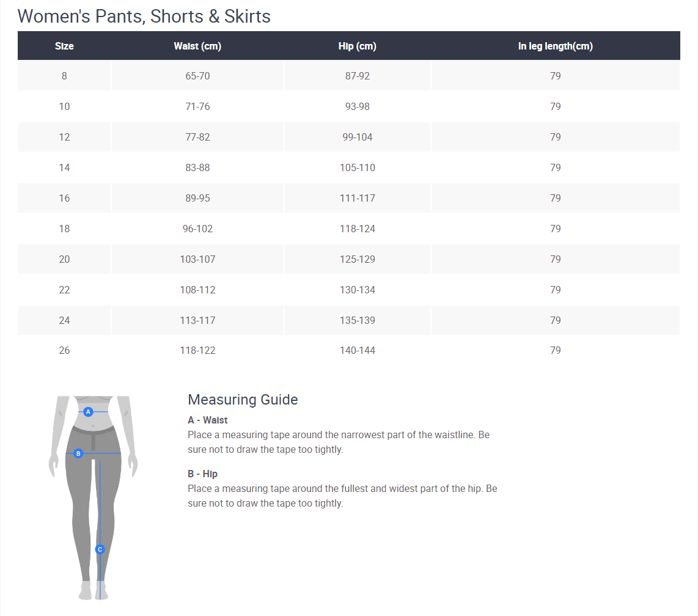Click the 118-124 hip value
This screenshot has width=698, height=616.
point(358,229)
